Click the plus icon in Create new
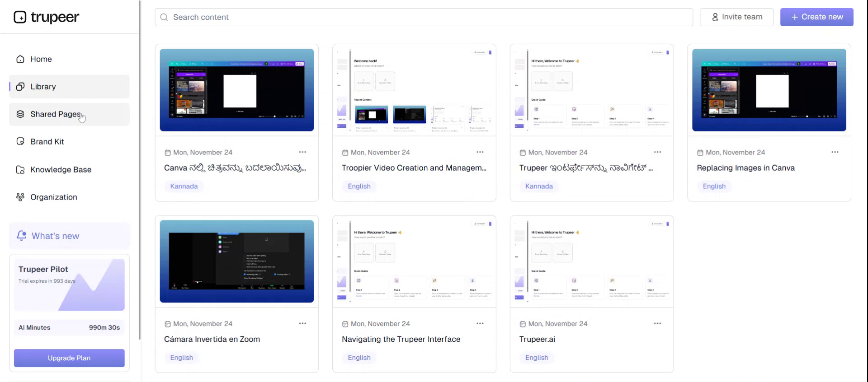Screen dimensions: 868x382 pyautogui.click(x=794, y=17)
